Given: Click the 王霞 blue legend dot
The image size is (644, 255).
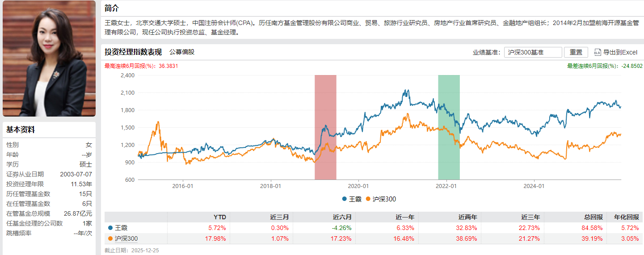Looking at the screenshot, I should pyautogui.click(x=345, y=199).
